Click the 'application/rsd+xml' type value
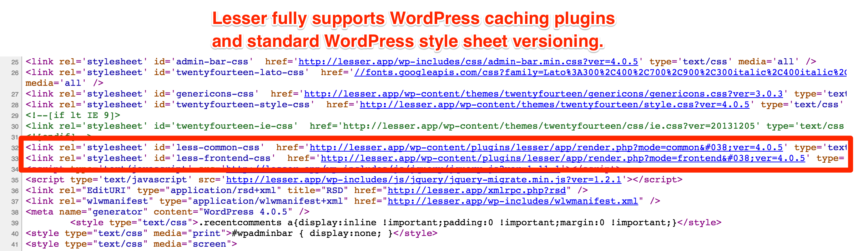 [x=223, y=191]
